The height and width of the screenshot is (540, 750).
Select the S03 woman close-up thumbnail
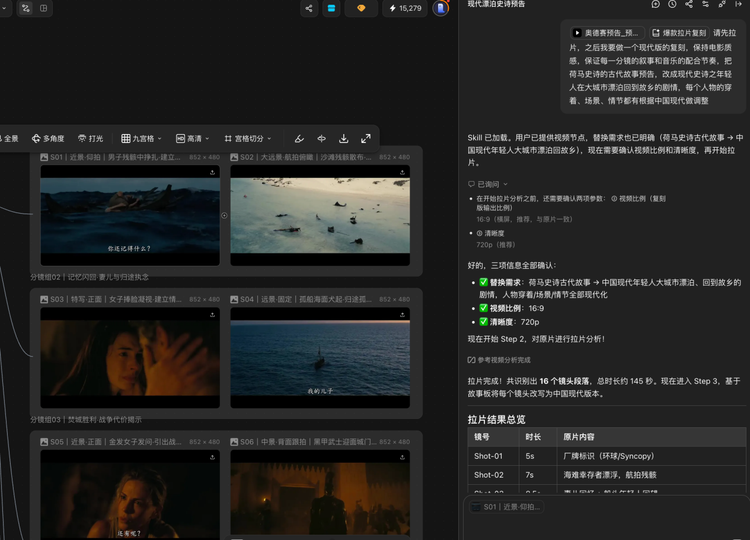(130, 358)
